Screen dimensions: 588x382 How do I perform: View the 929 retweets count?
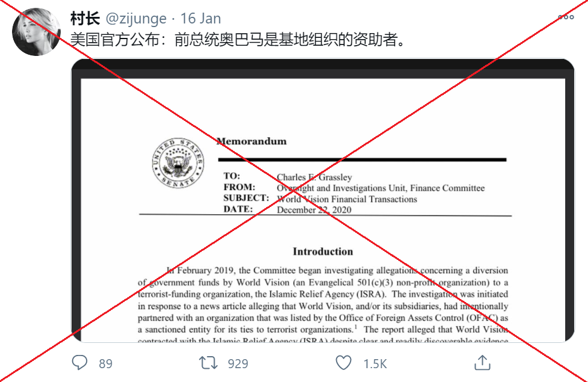(x=238, y=363)
